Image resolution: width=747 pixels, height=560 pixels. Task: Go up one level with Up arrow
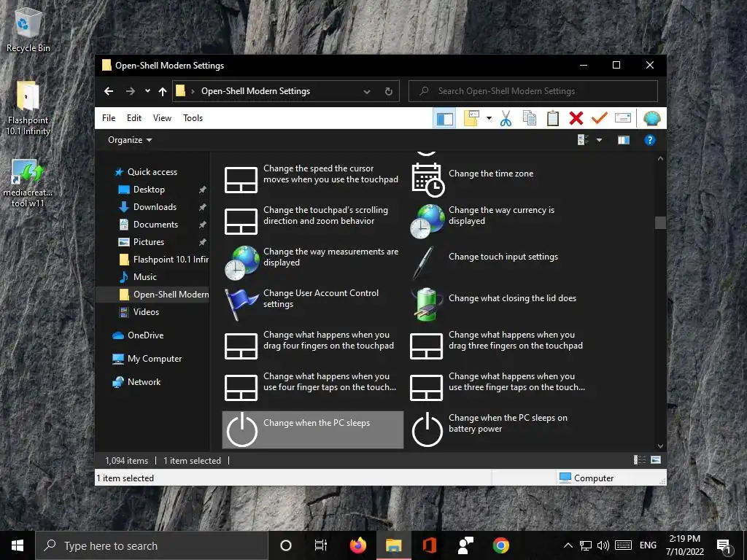(163, 91)
